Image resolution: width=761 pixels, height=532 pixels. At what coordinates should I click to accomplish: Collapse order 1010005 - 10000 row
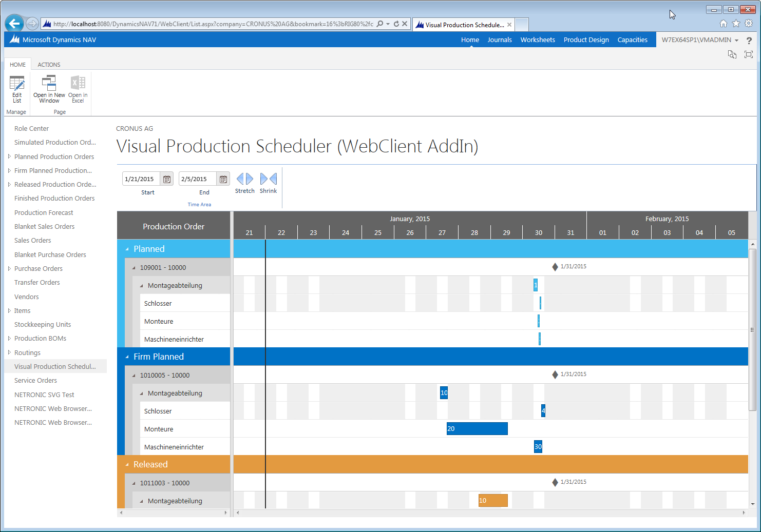[x=134, y=376]
